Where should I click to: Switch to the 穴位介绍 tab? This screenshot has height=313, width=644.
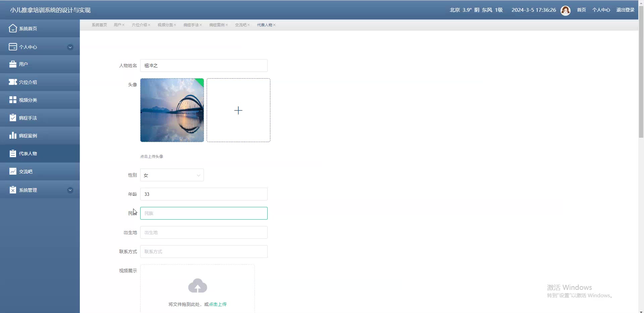coord(139,25)
